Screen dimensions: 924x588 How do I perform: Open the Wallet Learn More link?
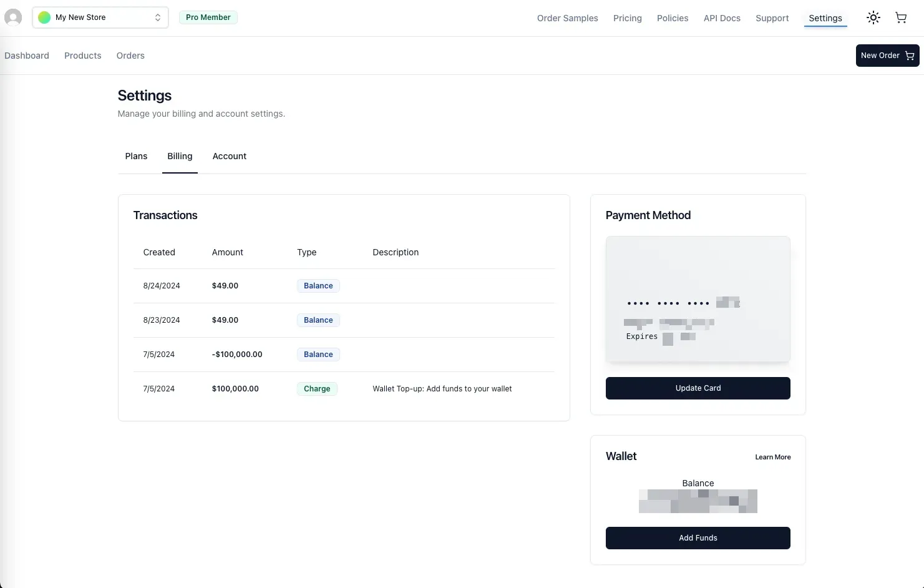[x=772, y=457]
